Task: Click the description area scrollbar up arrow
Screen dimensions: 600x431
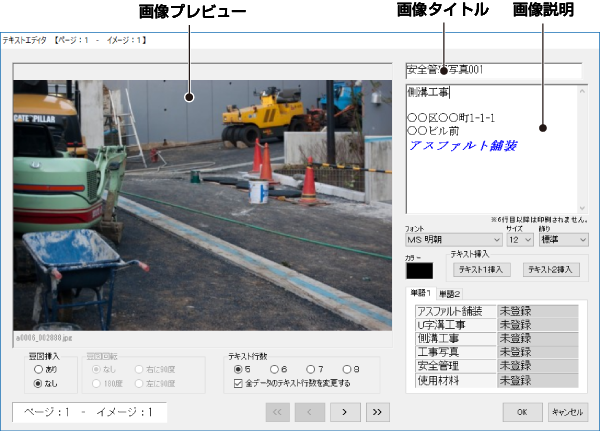Action: pyautogui.click(x=582, y=91)
